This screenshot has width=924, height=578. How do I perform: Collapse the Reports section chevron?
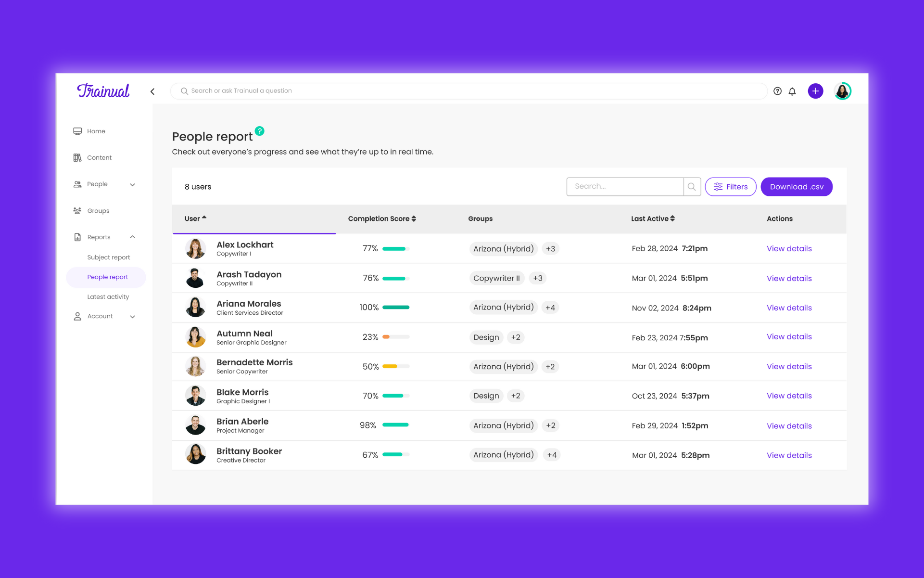(x=133, y=237)
